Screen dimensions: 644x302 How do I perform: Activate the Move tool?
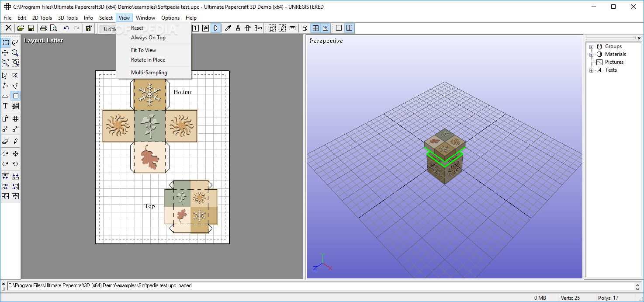tap(5, 52)
